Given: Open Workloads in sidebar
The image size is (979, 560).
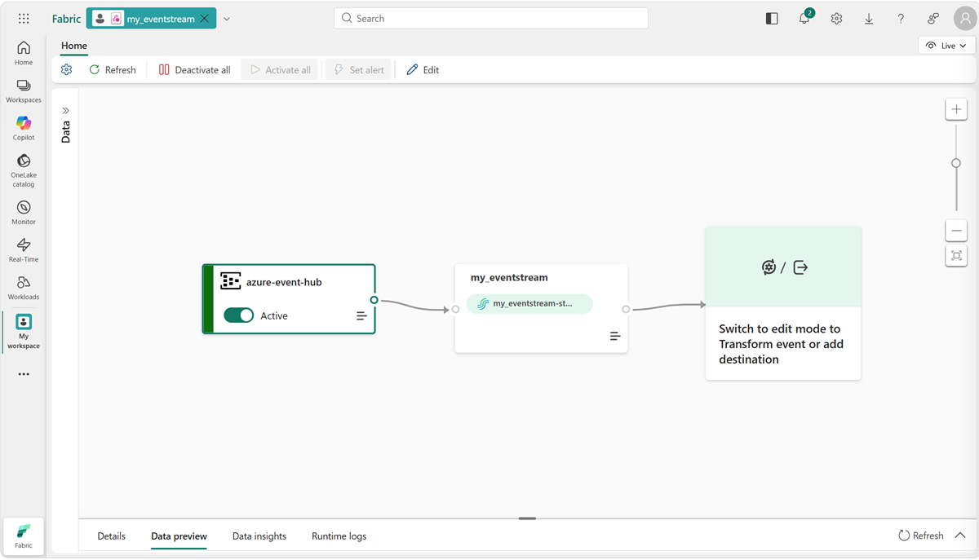Looking at the screenshot, I should point(24,288).
